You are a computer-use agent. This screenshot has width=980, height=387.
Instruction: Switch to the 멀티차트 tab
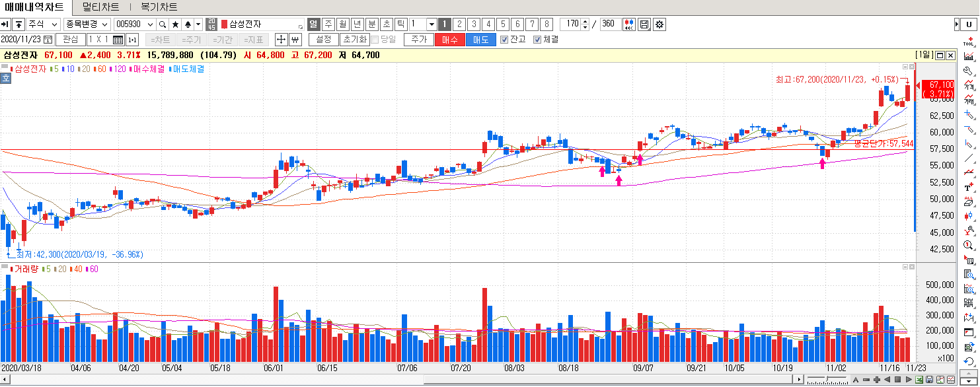pyautogui.click(x=101, y=7)
